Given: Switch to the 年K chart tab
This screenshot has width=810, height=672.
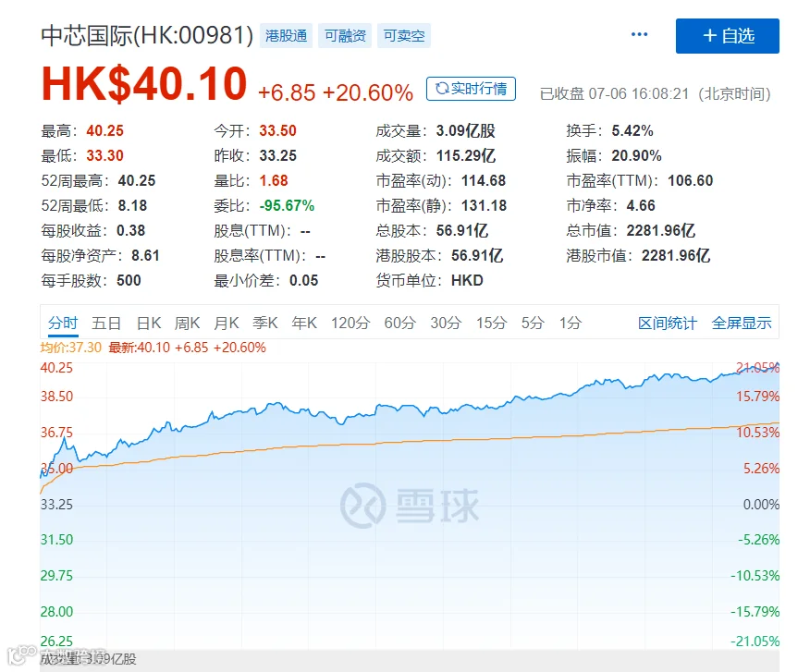Looking at the screenshot, I should (x=304, y=324).
